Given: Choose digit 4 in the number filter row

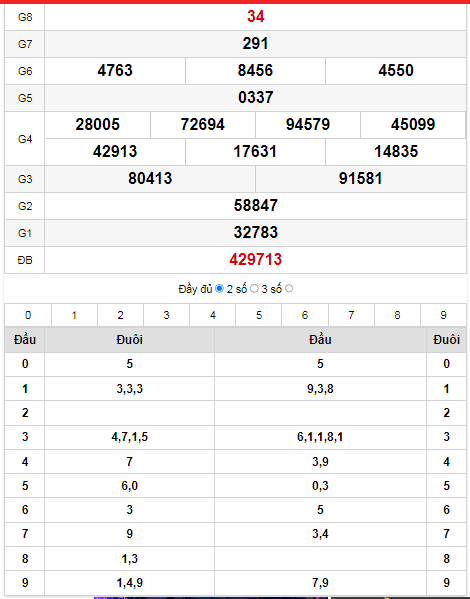Looking at the screenshot, I should point(213,315).
